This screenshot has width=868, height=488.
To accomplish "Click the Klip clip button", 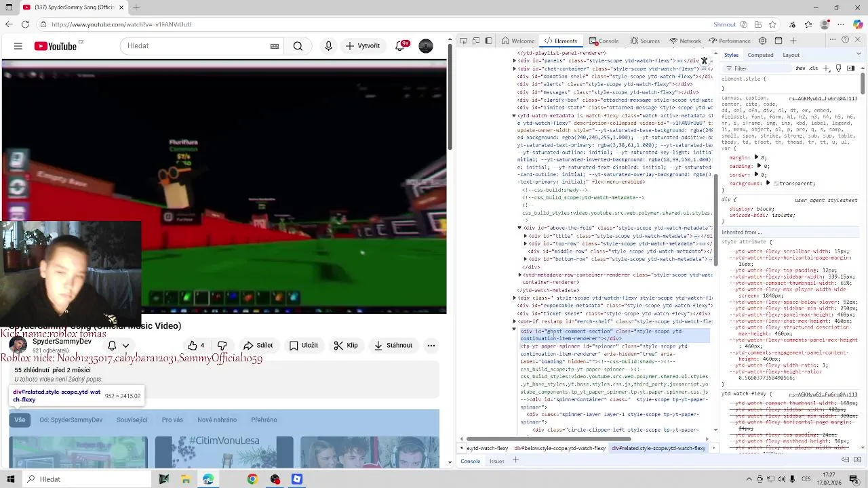I will point(346,346).
